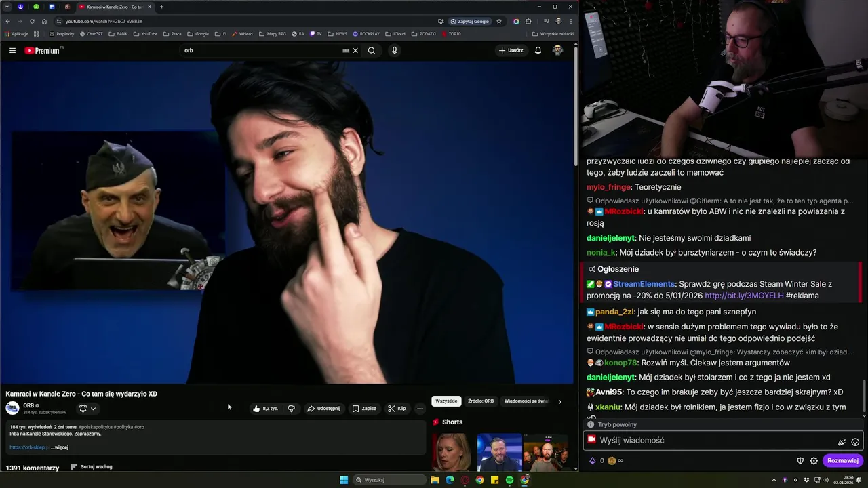Viewport: 868px width, 488px height.
Task: Open the emote picker smiley in chat
Action: pyautogui.click(x=855, y=442)
